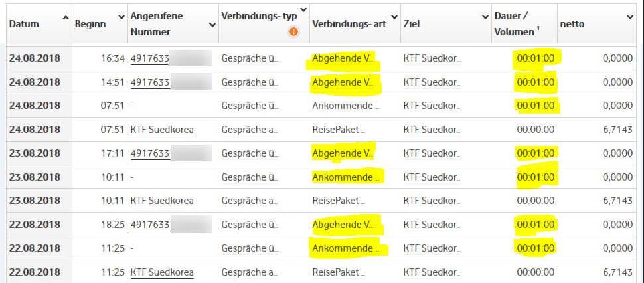Click the ascending sort arrow beside Datum
644x283 pixels.
(65, 17)
